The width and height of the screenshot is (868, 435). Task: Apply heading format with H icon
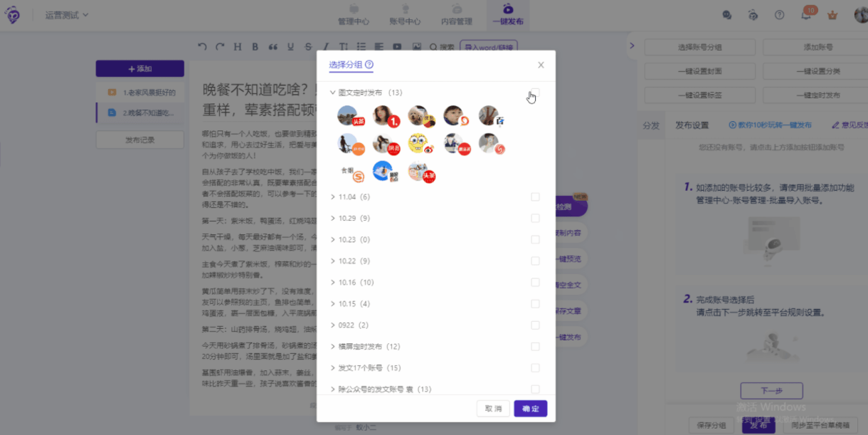click(238, 47)
